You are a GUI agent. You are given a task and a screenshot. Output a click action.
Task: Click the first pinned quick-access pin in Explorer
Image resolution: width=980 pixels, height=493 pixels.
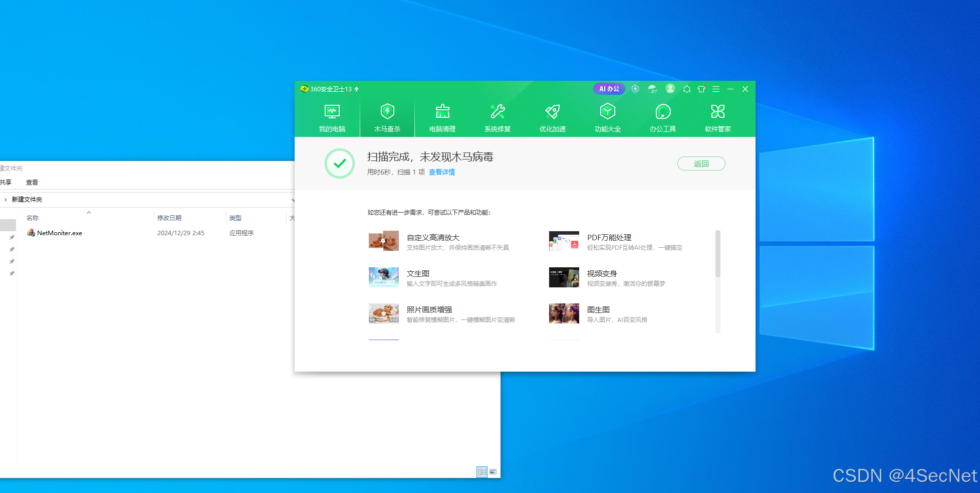12,237
